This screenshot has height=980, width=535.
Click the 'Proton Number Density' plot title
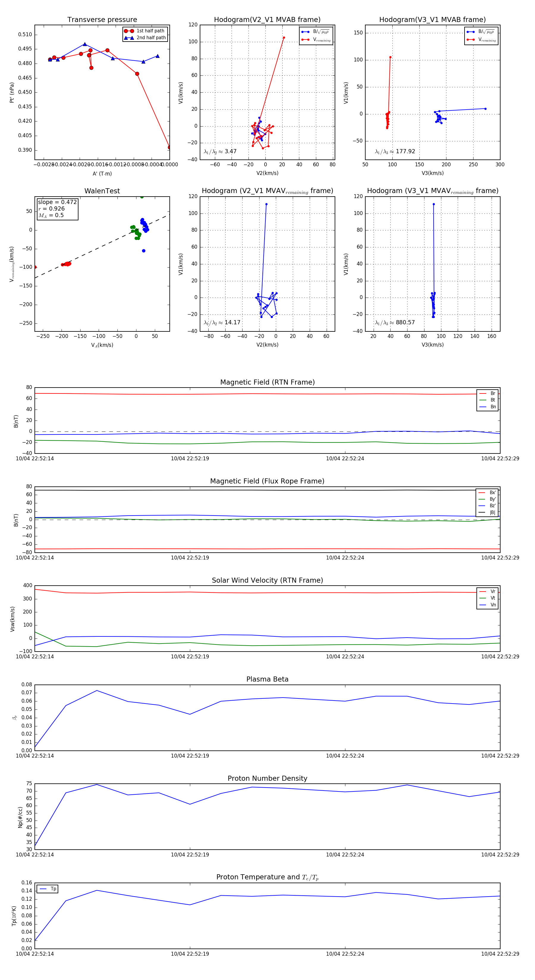267,778
